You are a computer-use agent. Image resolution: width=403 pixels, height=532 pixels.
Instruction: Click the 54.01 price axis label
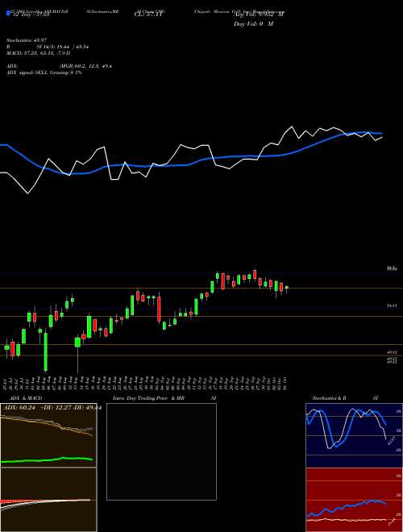click(392, 305)
